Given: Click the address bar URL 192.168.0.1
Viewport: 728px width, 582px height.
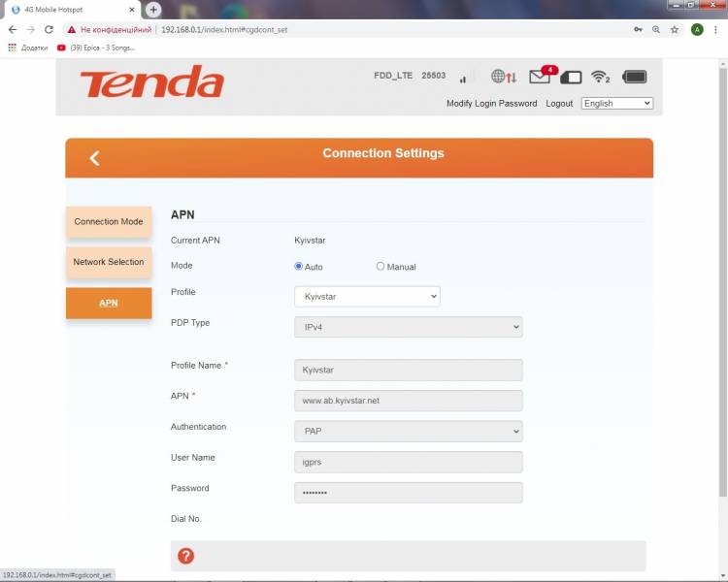Looking at the screenshot, I should 224,30.
